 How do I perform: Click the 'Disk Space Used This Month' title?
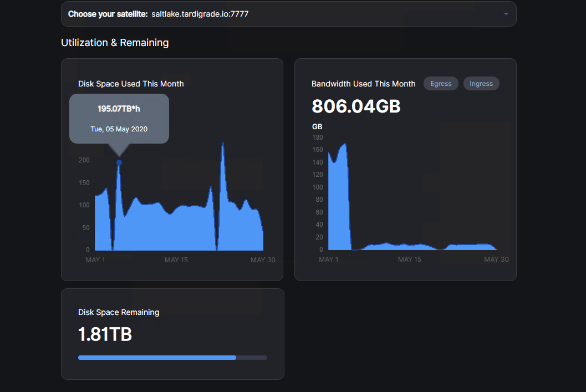pos(131,84)
